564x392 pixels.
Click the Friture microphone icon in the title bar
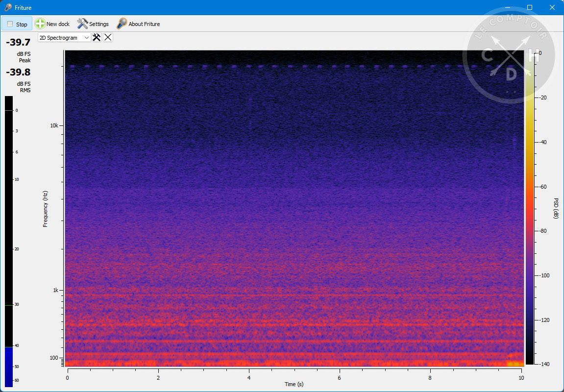8,7
